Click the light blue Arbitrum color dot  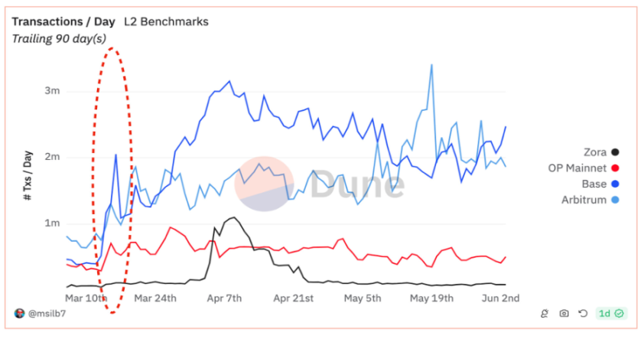click(x=616, y=200)
